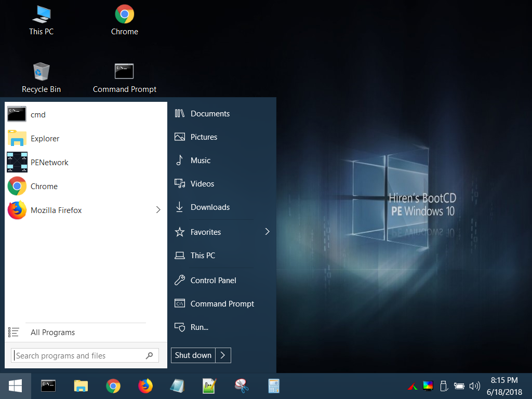Open Calculator from taskbar

coord(273,386)
